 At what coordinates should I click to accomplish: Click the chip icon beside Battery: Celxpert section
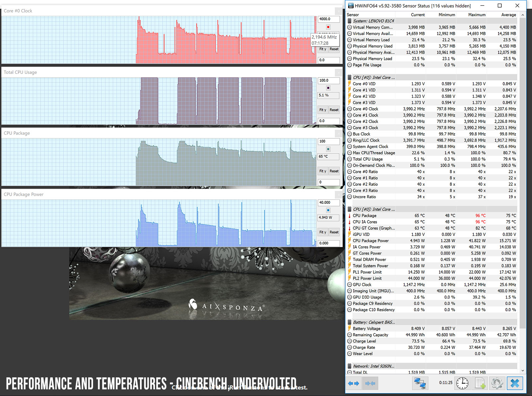pyautogui.click(x=349, y=322)
